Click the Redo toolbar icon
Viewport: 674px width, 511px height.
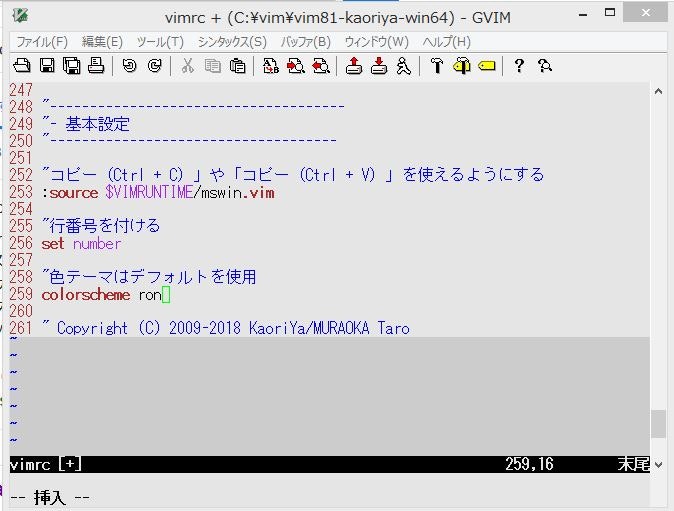click(154, 66)
